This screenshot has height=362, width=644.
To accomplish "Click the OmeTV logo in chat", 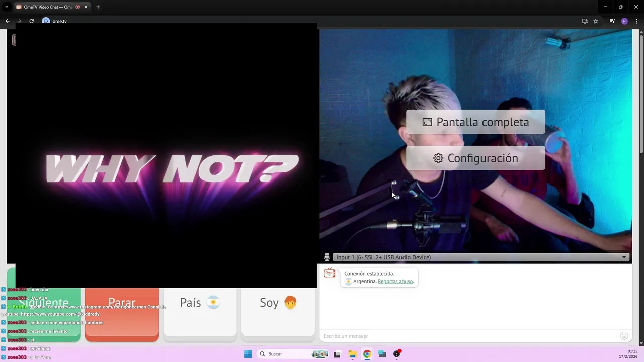I will (x=329, y=273).
